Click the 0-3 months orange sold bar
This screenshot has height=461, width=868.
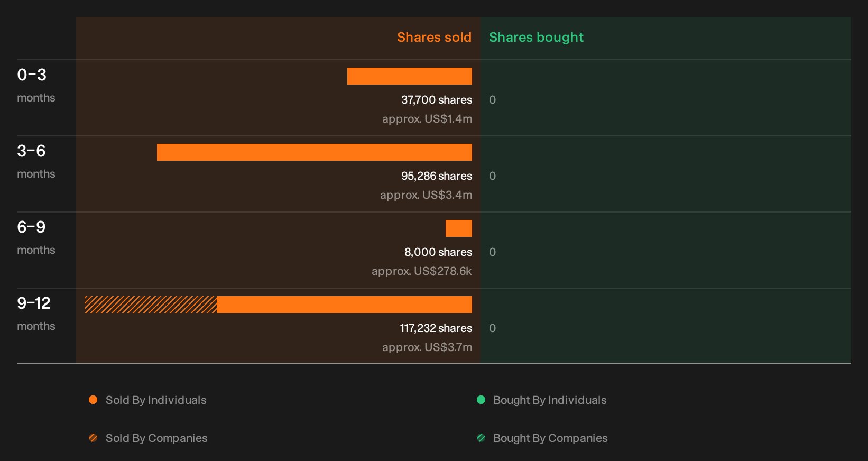click(410, 76)
